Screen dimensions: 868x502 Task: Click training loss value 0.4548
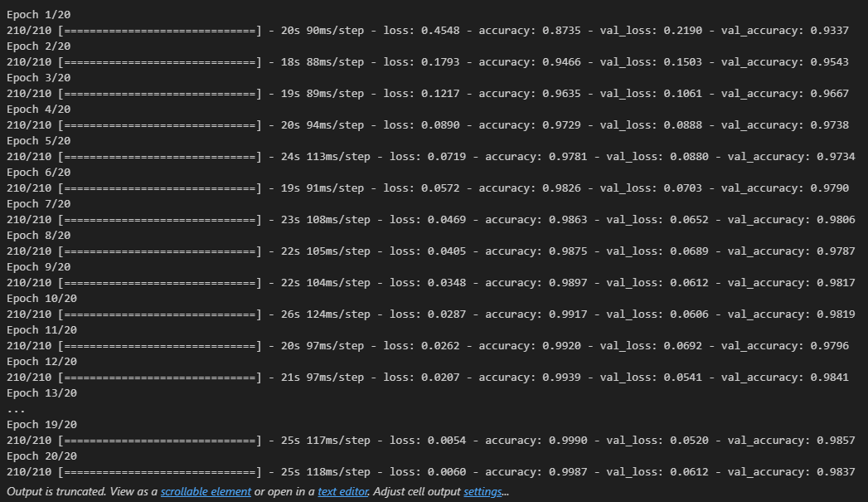[x=440, y=31]
